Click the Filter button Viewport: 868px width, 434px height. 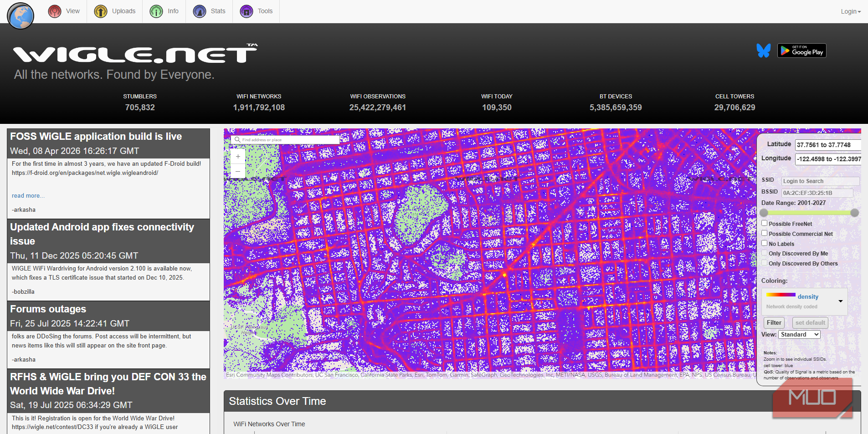pyautogui.click(x=774, y=322)
